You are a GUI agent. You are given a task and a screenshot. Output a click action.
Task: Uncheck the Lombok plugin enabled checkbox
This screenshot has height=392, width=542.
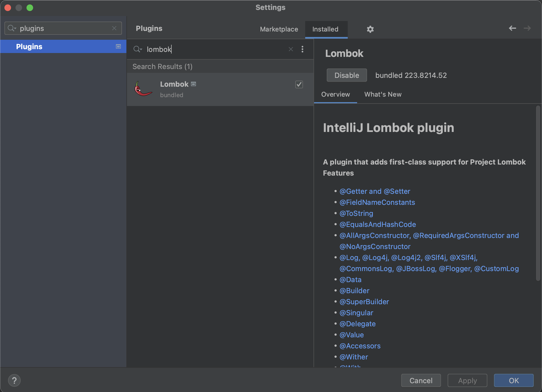point(299,84)
